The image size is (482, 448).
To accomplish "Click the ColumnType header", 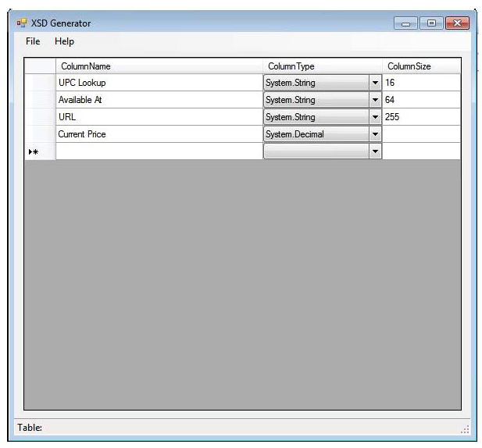I will pyautogui.click(x=323, y=66).
